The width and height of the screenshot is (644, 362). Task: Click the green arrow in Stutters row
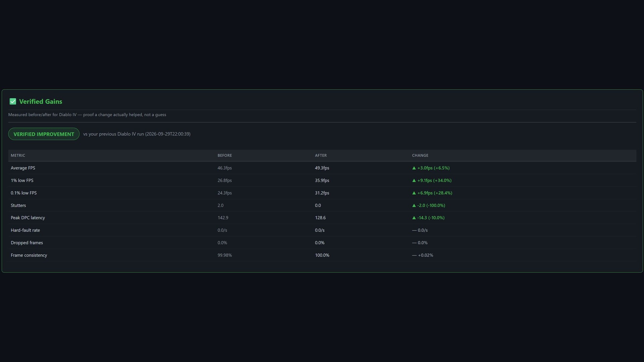click(x=414, y=205)
